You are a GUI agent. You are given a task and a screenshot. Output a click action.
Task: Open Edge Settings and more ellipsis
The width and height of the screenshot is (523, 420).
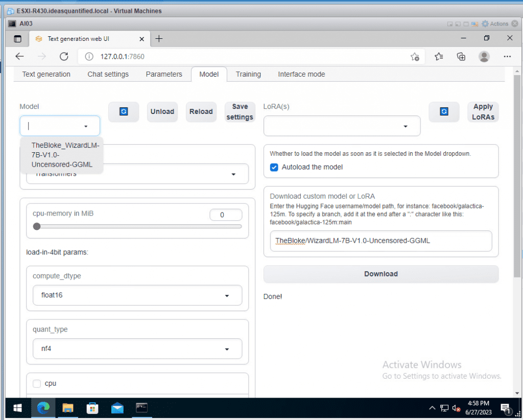point(507,57)
